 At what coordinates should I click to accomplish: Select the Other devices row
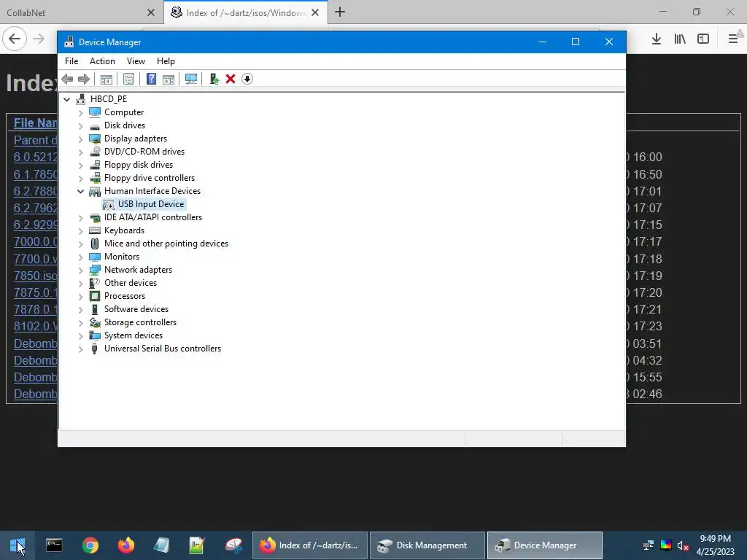pyautogui.click(x=130, y=283)
